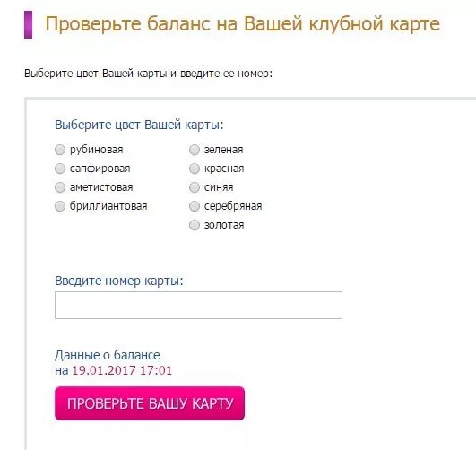Image resolution: width=476 pixels, height=450 pixels.
Task: Pick the серебряная radio option
Action: coord(195,206)
